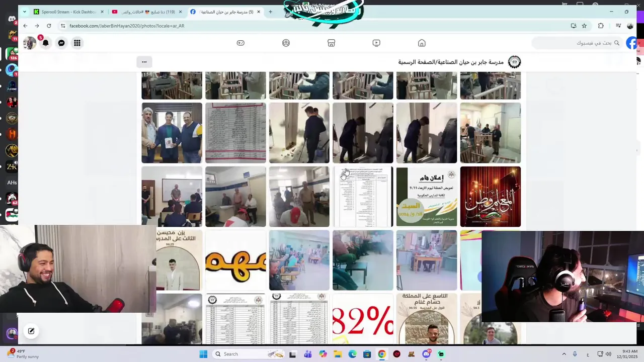This screenshot has width=644, height=362.
Task: Toggle microphone icon in system tray
Action: click(x=575, y=354)
